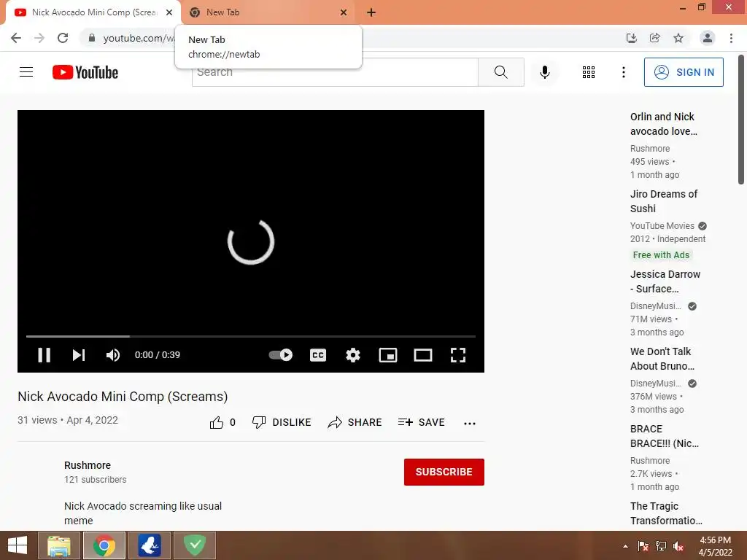Open 'Jessica Darrow - Surface' video

tap(665, 281)
